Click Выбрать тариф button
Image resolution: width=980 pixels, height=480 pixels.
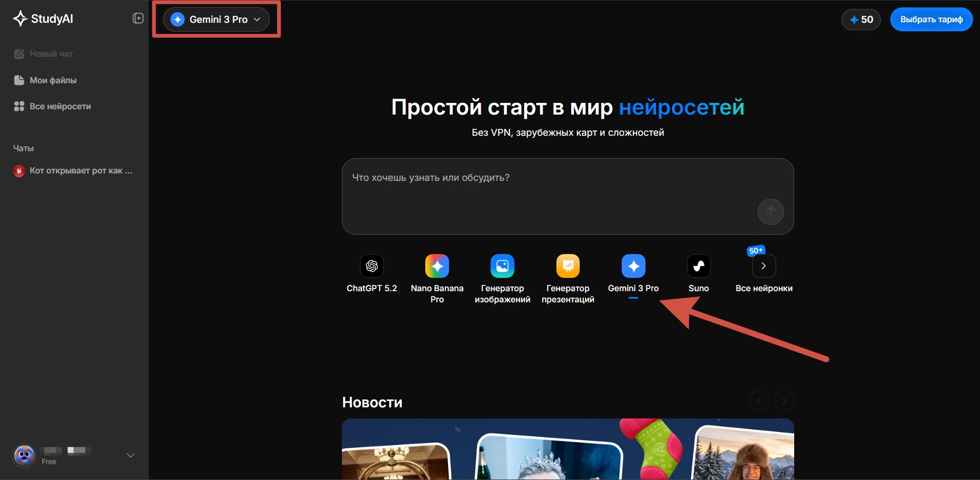pos(931,20)
